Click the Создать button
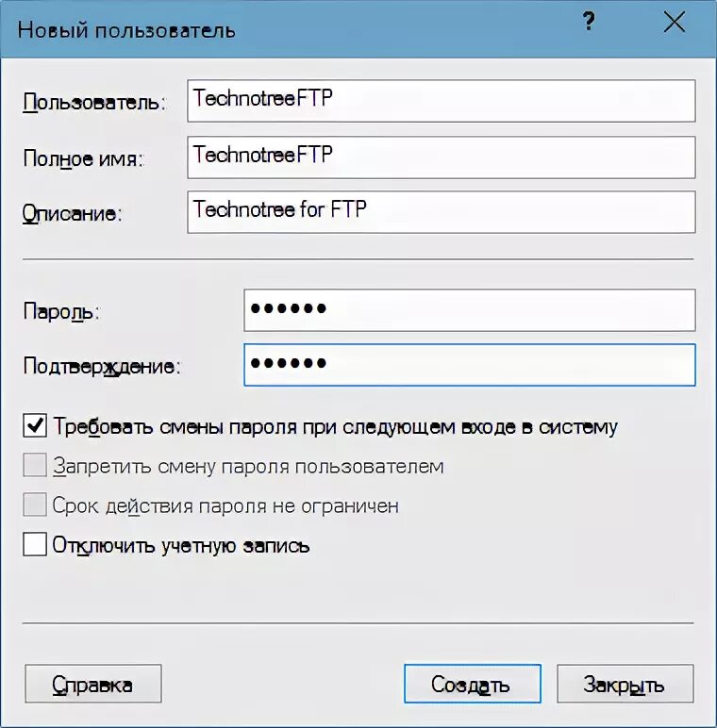 (x=473, y=684)
